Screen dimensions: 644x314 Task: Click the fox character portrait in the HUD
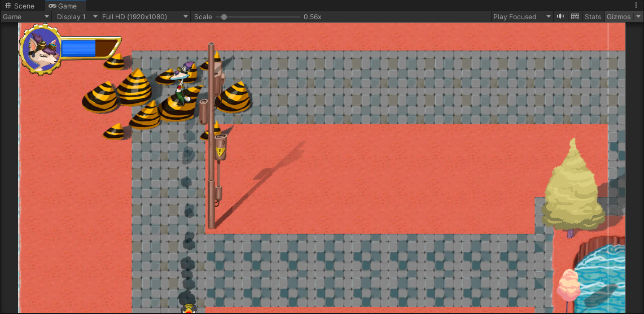[40, 49]
